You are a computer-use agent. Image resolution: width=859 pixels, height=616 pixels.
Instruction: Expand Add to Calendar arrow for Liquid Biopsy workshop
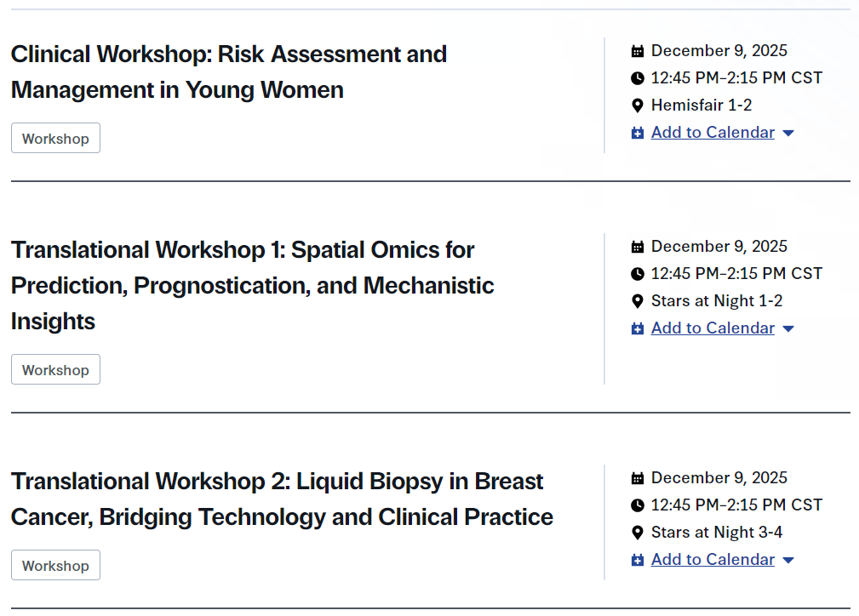point(788,561)
